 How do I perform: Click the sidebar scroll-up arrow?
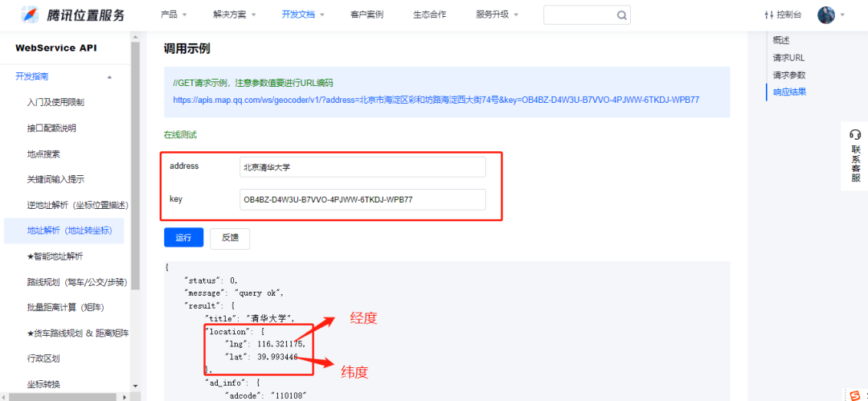pyautogui.click(x=135, y=36)
